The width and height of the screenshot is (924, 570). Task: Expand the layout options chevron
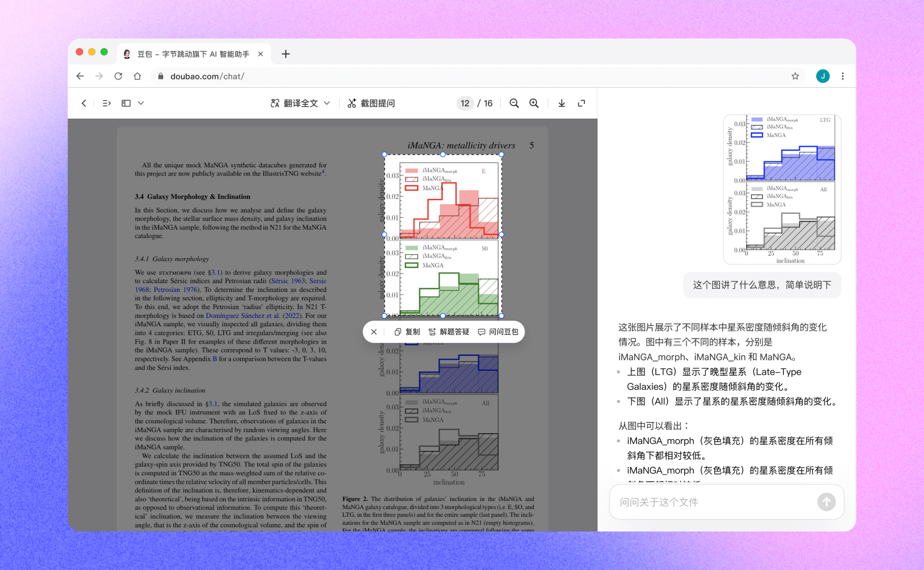[141, 103]
